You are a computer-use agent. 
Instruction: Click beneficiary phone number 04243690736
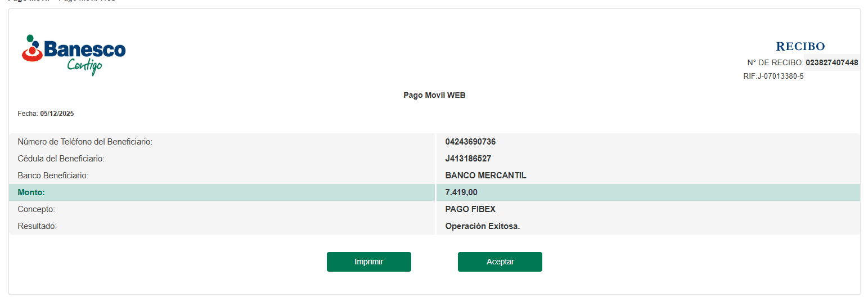tap(470, 142)
